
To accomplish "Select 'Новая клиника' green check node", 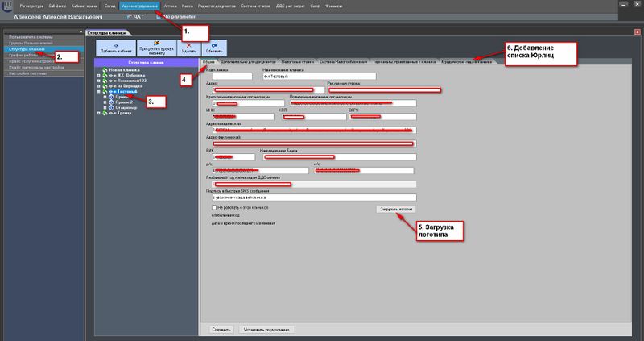I will click(x=119, y=71).
